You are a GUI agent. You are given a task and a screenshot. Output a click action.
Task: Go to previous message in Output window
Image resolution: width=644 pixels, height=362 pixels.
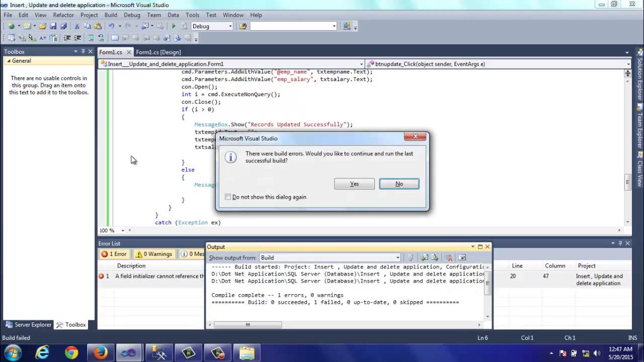tap(425, 257)
